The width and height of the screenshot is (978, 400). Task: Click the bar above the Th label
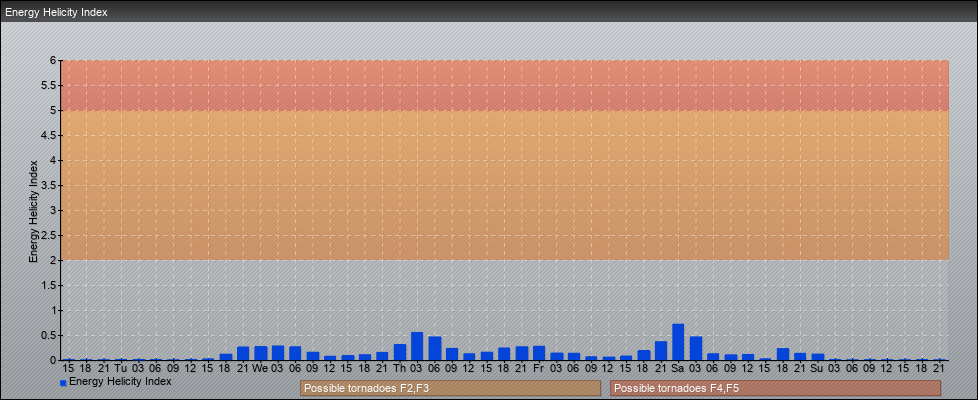pos(400,352)
